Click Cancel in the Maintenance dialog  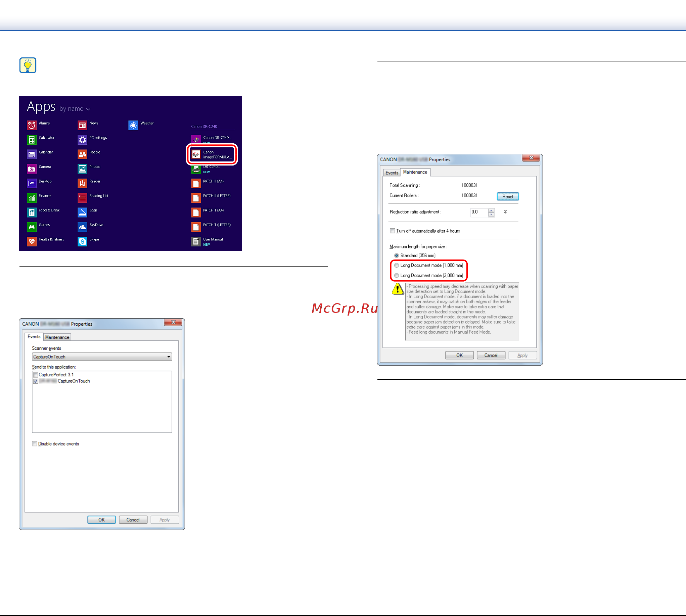point(491,356)
